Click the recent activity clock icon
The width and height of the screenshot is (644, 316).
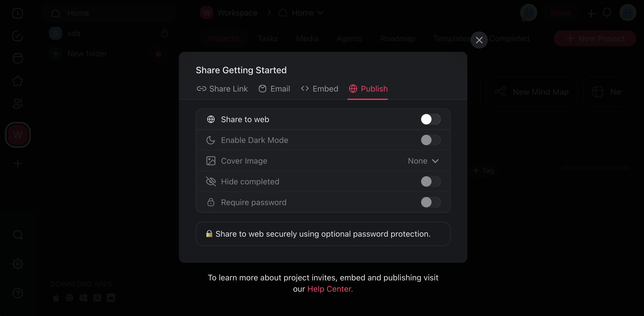(18, 13)
